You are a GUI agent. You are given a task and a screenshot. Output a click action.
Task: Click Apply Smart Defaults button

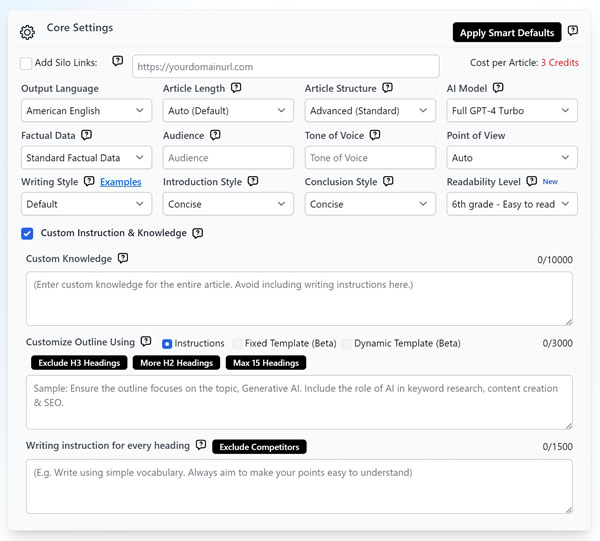point(507,33)
